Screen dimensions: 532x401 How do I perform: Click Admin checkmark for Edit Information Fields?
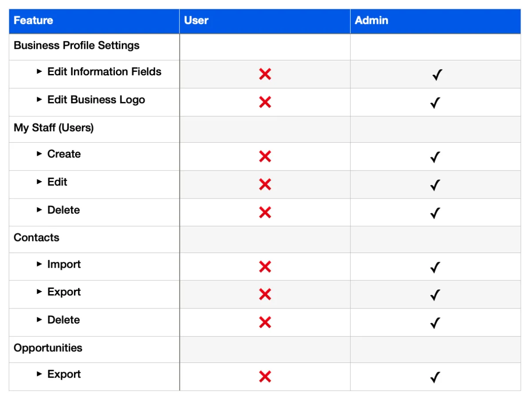pos(437,75)
